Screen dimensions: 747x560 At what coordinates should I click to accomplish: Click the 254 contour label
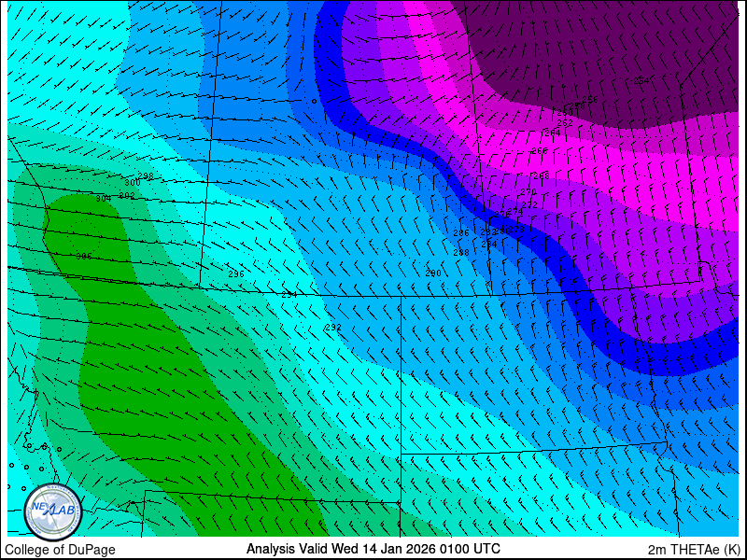pos(641,81)
